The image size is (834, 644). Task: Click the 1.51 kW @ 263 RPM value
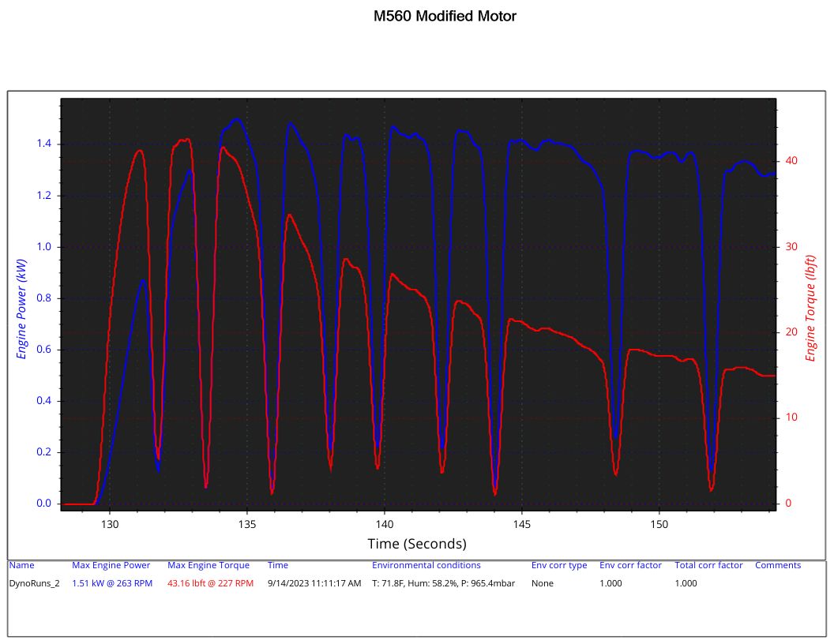tap(112, 583)
